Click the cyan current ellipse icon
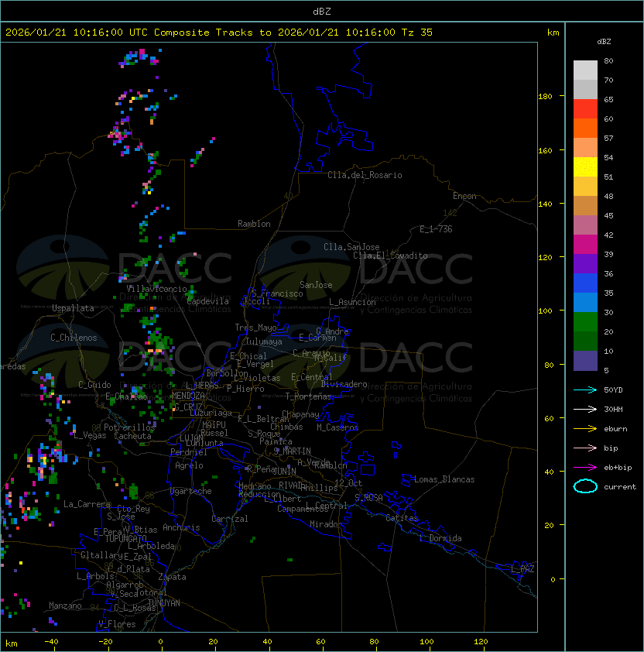The height and width of the screenshot is (652, 644). (585, 486)
